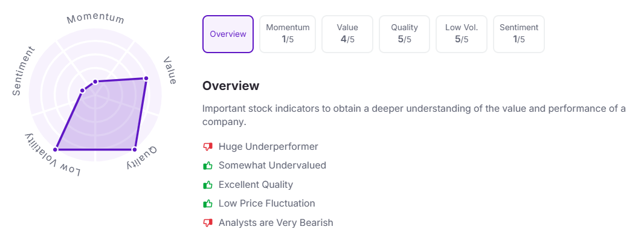This screenshot has width=644, height=241.
Task: Click the Analysts are Very Bearish text
Action: coord(275,222)
